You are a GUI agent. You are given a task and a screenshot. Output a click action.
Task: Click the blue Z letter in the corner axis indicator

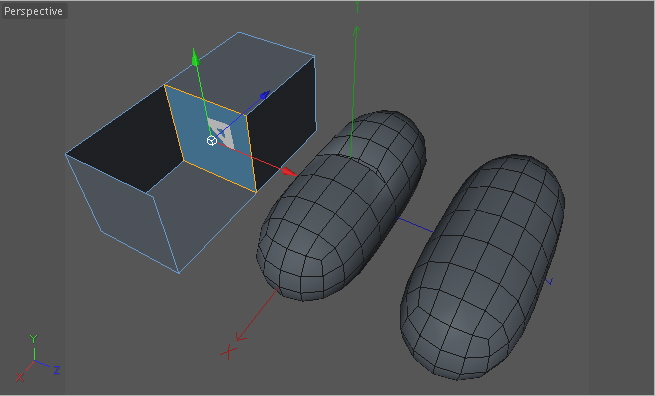56,370
